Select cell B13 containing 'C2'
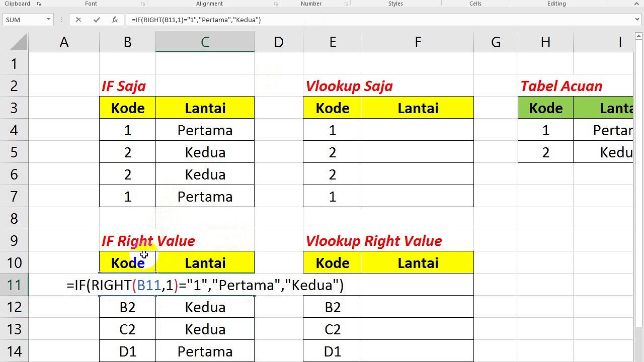Viewport: 644px width, 362px height. [x=127, y=329]
